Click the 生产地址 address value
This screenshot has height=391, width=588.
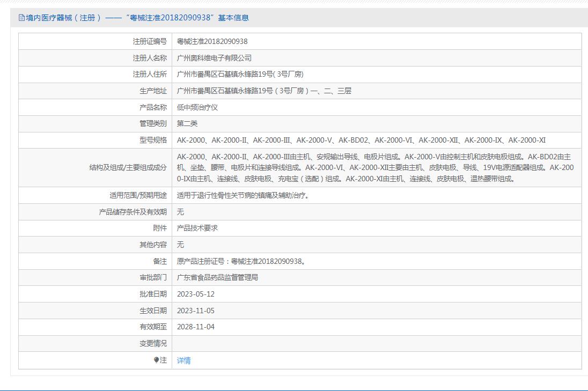coord(264,91)
